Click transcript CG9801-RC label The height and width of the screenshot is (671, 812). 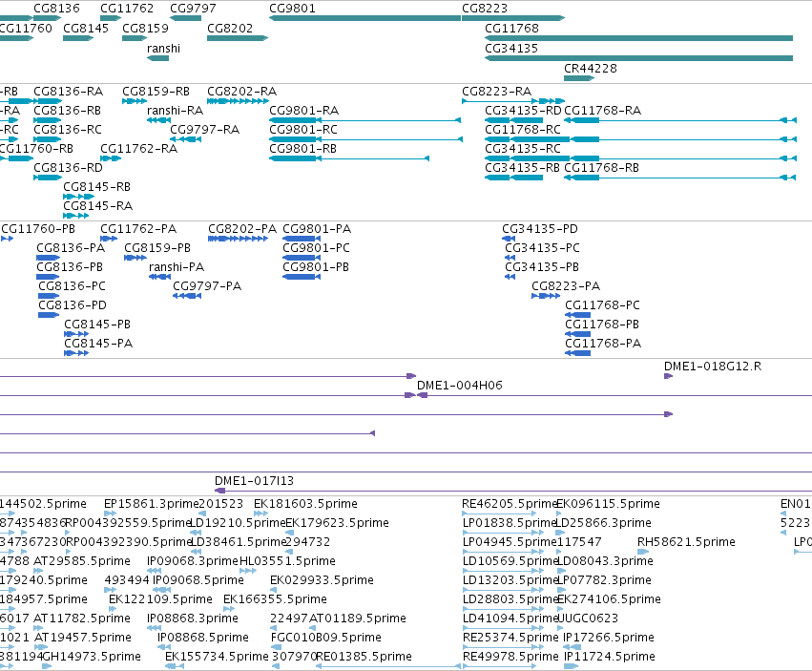303,130
